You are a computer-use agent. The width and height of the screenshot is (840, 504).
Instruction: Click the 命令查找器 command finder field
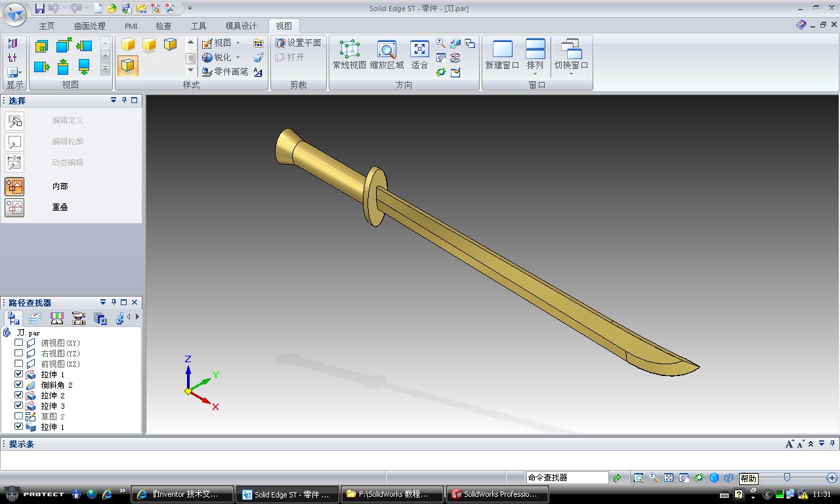click(567, 478)
